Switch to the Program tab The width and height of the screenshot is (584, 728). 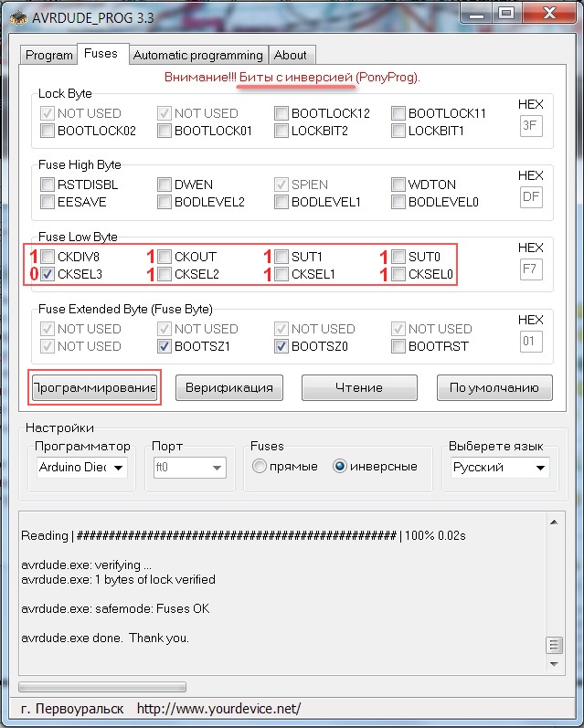48,55
